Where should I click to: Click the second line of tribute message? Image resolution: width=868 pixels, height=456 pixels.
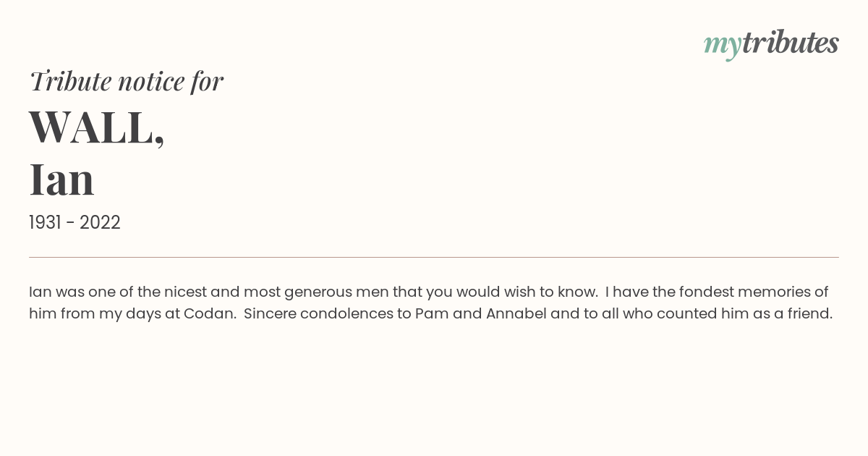(431, 314)
